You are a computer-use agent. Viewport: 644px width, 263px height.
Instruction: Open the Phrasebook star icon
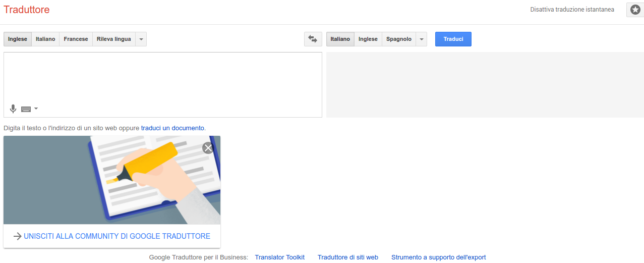pos(635,10)
